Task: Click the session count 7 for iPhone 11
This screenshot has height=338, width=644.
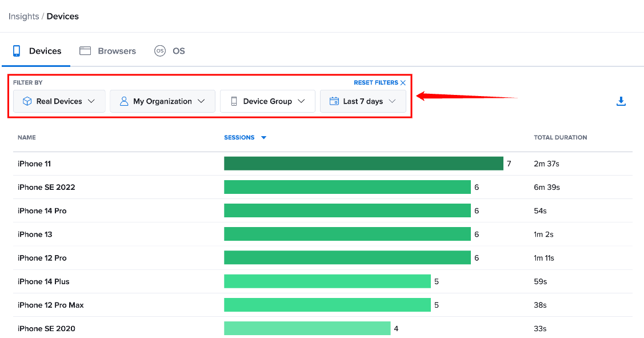Action: 509,164
